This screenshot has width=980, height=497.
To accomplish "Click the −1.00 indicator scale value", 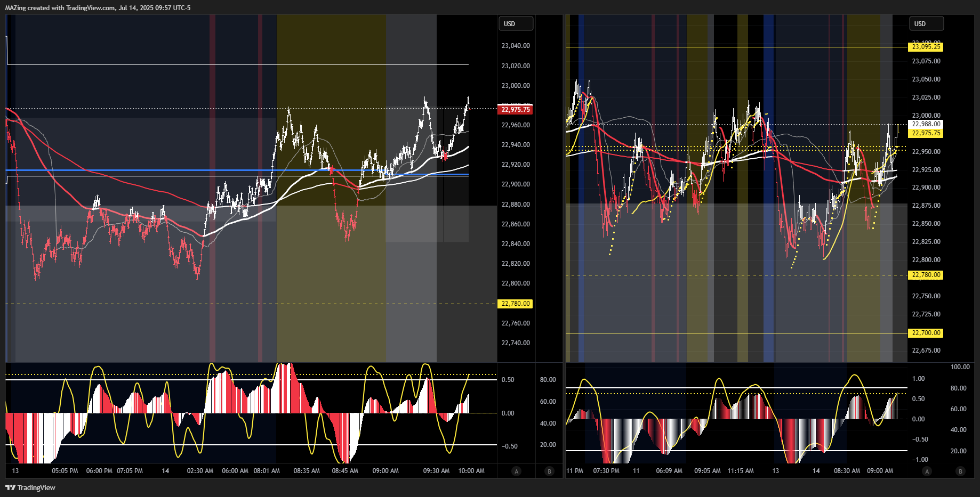I will coord(920,460).
